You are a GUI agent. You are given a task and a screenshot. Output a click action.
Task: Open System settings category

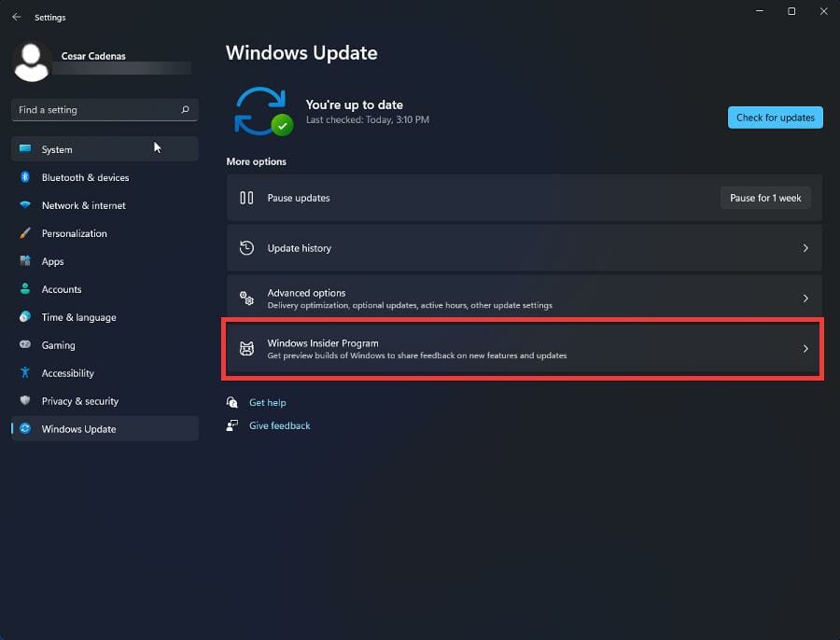tap(105, 149)
